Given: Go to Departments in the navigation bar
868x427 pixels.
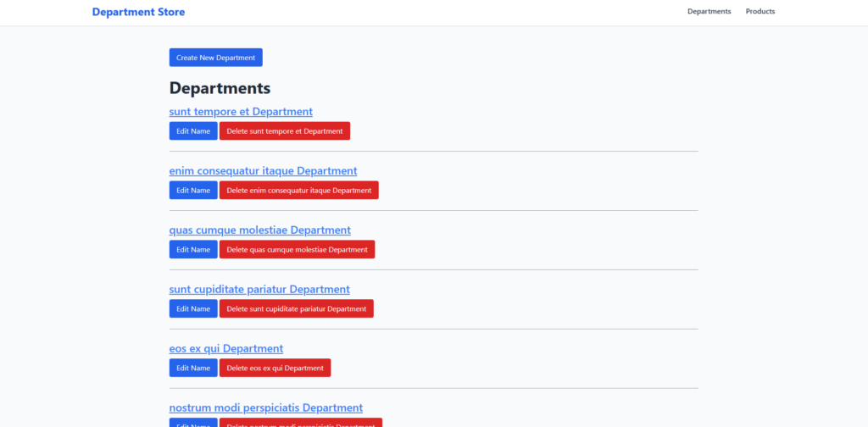Looking at the screenshot, I should coord(709,12).
